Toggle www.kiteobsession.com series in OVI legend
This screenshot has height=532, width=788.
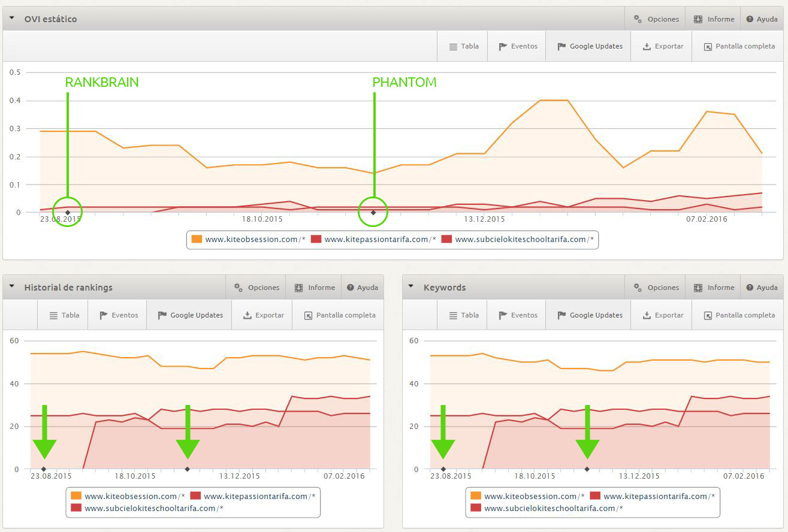tap(255, 239)
